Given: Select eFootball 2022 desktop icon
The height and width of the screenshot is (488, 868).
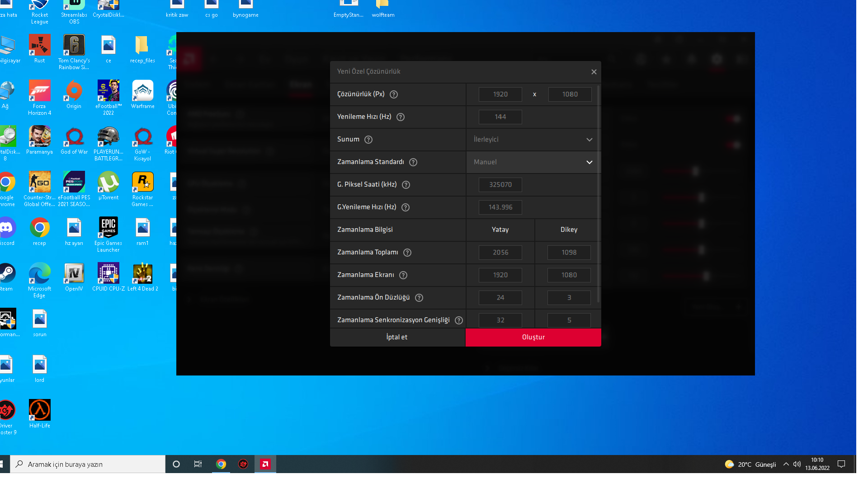Looking at the screenshot, I should 108,98.
